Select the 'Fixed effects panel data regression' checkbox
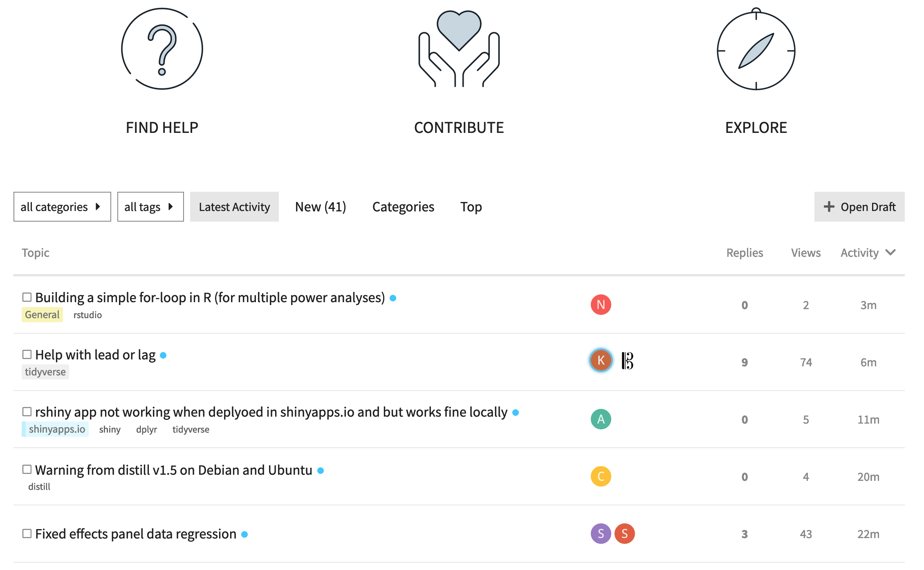924x570 pixels. [27, 534]
